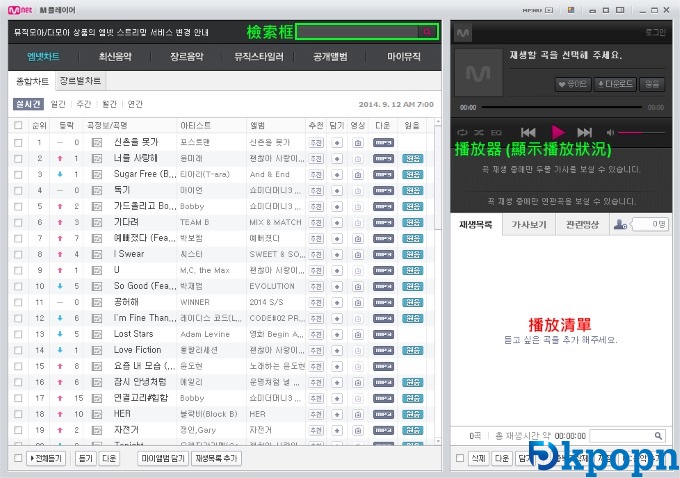Screen dimensions: 680x478
Task: Click the Mnet M logo in player header
Action: (x=463, y=33)
